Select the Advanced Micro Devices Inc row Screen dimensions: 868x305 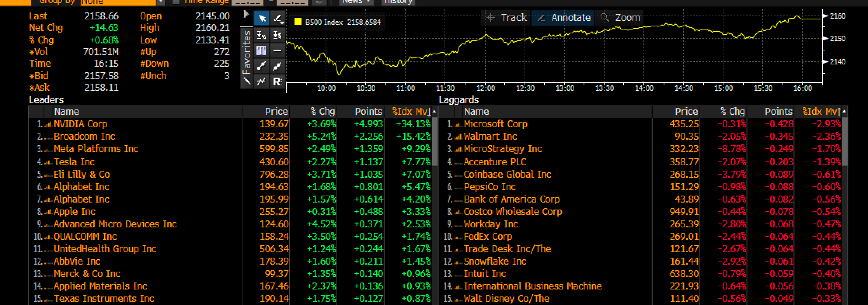point(230,224)
